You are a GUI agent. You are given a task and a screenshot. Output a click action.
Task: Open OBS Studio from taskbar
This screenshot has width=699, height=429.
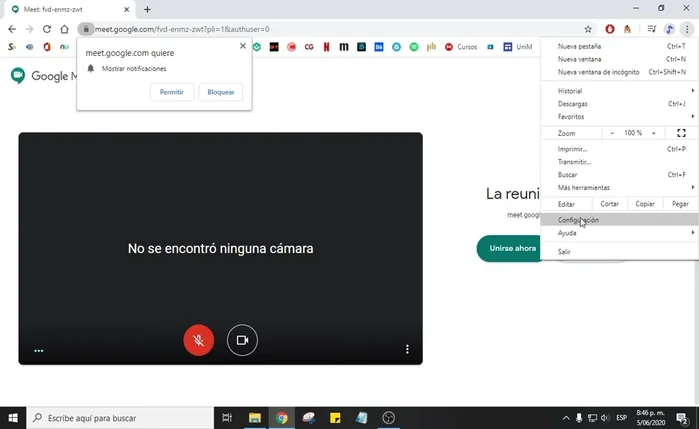pyautogui.click(x=388, y=418)
